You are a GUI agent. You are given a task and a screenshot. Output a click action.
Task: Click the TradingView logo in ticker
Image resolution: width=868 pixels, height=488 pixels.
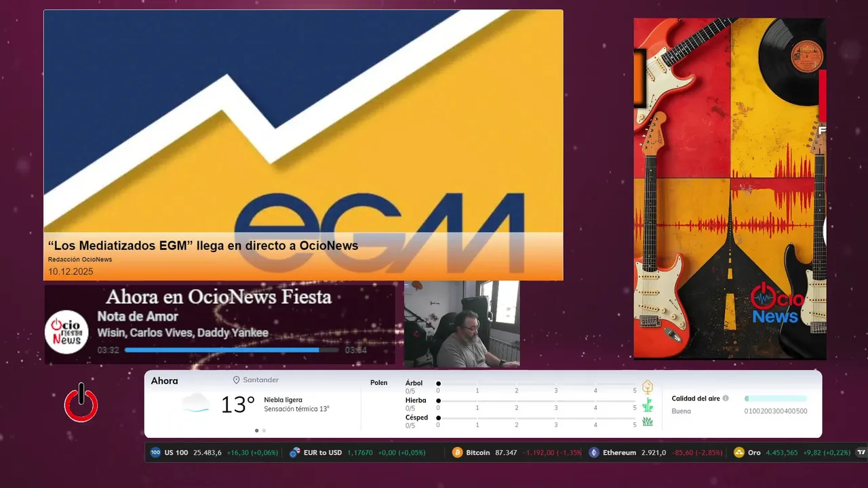[862, 453]
